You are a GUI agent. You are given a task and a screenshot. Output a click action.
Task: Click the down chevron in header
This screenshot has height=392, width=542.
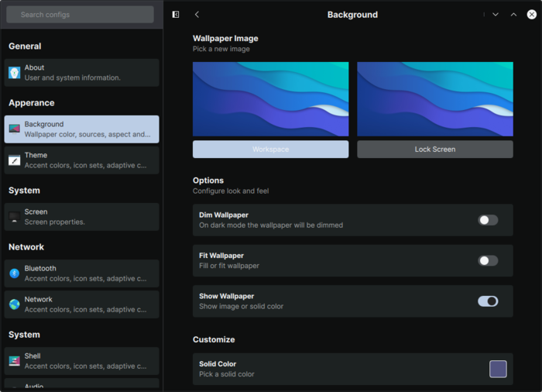coord(496,15)
